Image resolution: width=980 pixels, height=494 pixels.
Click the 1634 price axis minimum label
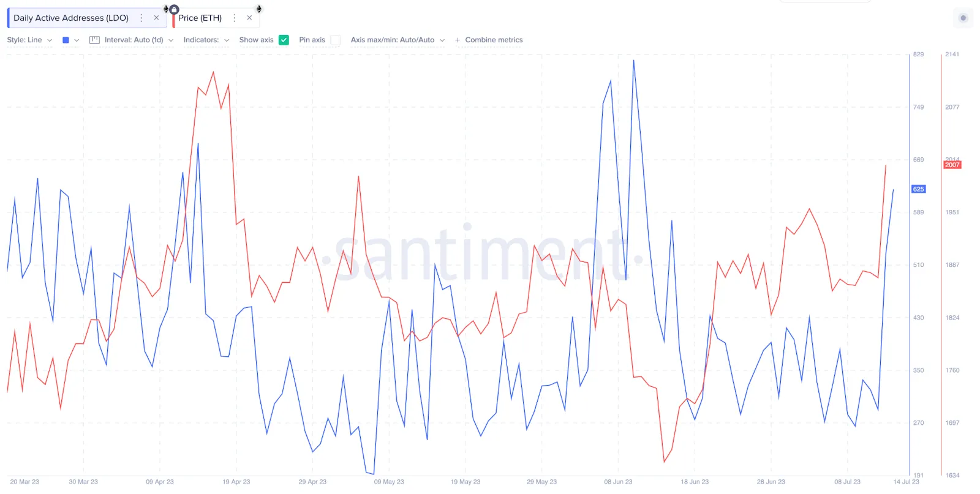[x=952, y=475]
